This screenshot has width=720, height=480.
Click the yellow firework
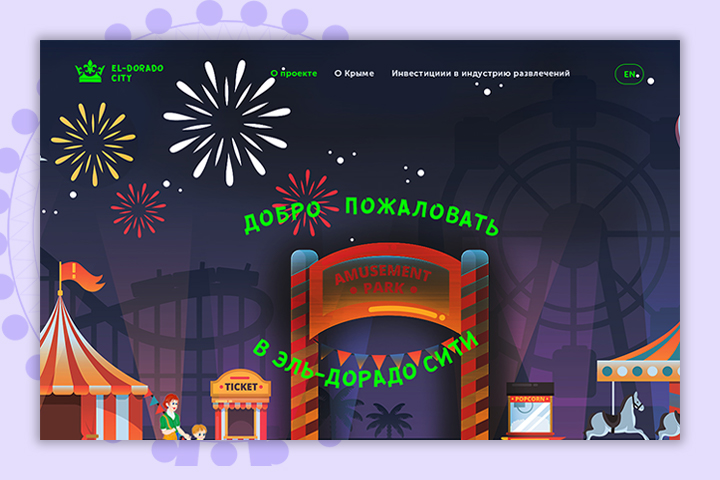(x=94, y=143)
